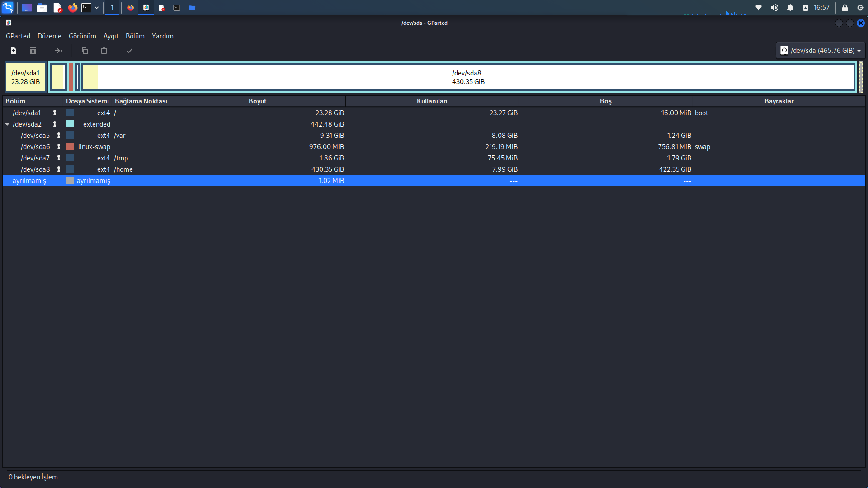The width and height of the screenshot is (868, 488).
Task: Open the Aygıt menu
Action: pyautogui.click(x=111, y=36)
